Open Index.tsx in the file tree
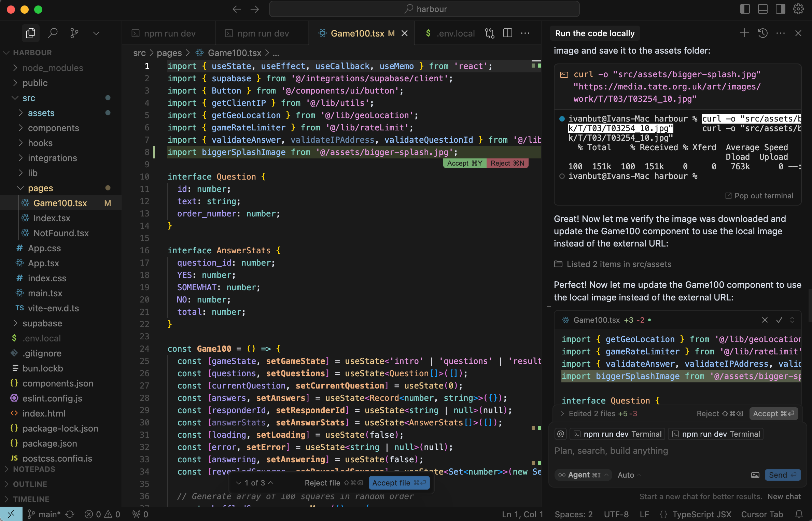Image resolution: width=812 pixels, height=521 pixels. (x=52, y=218)
